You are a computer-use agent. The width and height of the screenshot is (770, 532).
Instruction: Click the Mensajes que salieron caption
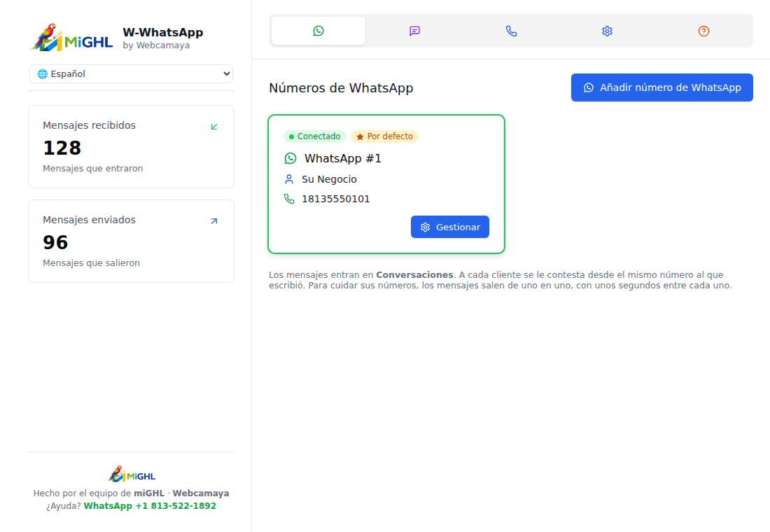point(91,262)
